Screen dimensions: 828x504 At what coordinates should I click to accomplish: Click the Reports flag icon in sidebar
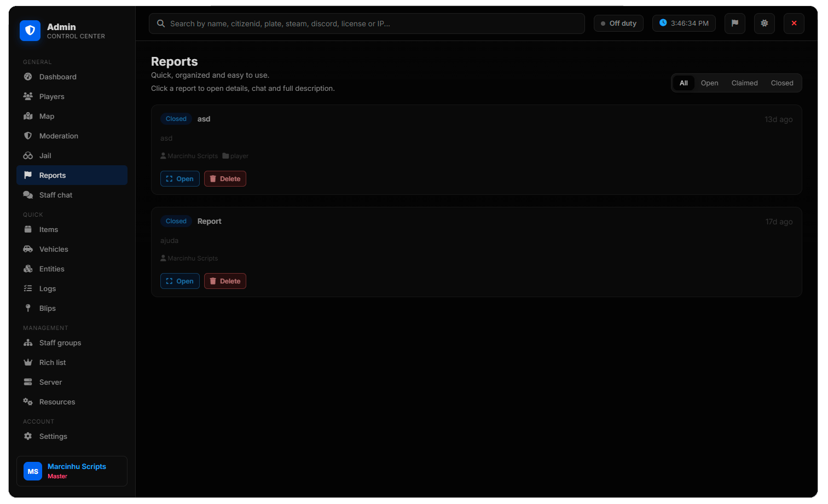tap(28, 175)
